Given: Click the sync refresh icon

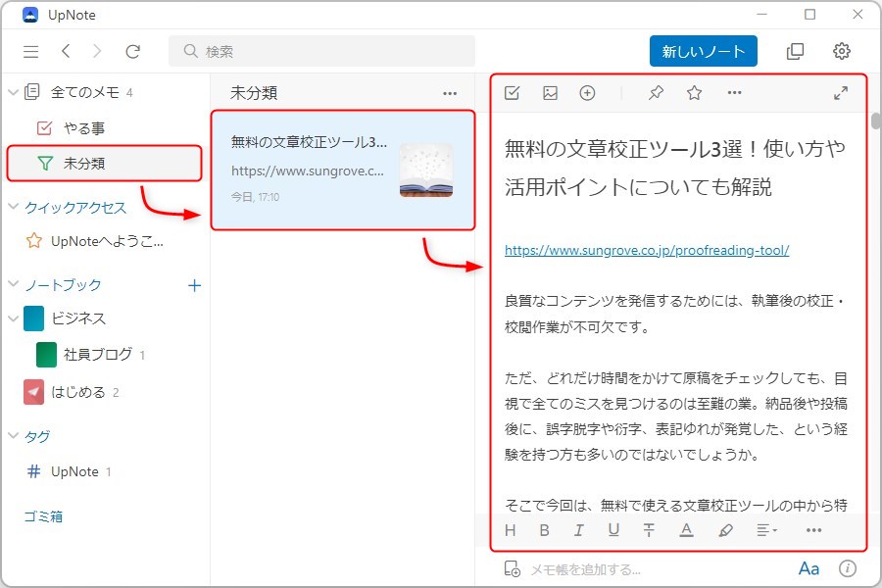Looking at the screenshot, I should 132,52.
